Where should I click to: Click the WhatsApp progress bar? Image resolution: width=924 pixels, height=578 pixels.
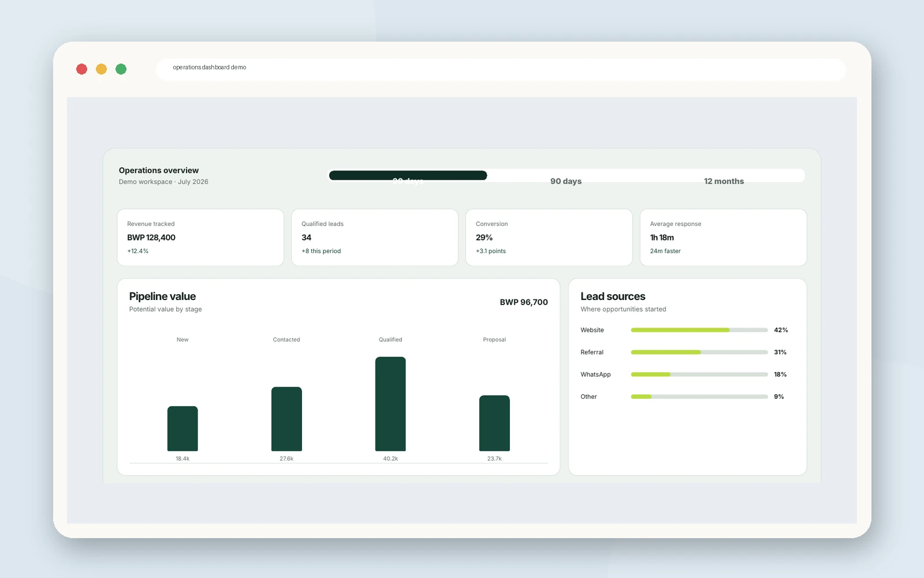coord(699,375)
